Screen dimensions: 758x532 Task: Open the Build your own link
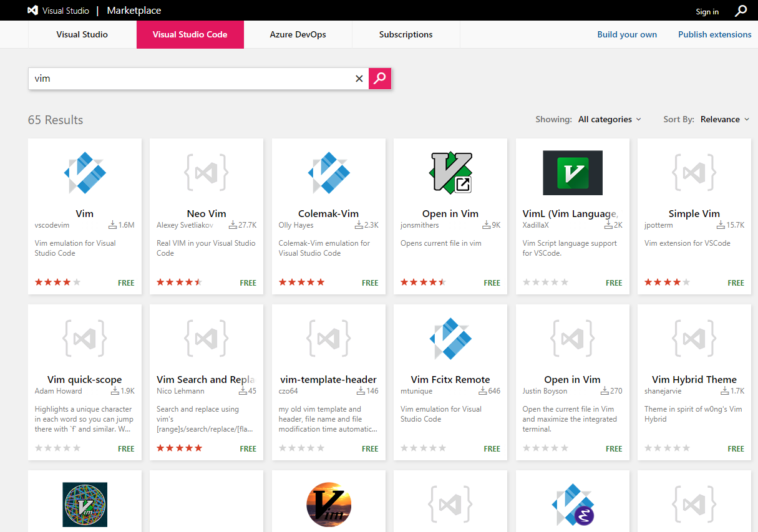click(x=627, y=34)
